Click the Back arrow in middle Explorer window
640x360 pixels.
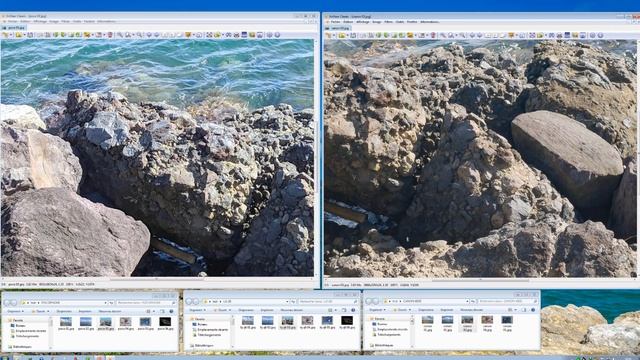(x=189, y=301)
